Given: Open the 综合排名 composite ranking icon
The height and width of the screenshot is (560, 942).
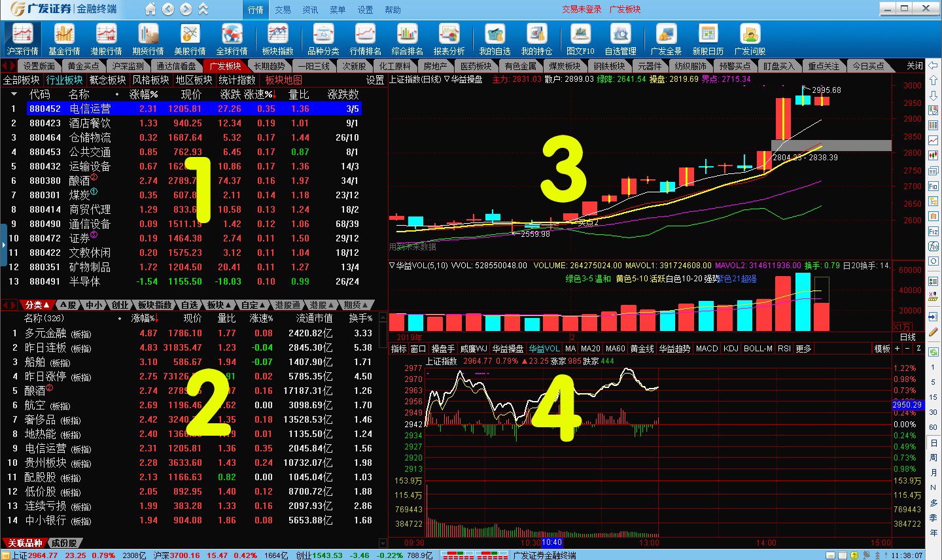Looking at the screenshot, I should tap(407, 39).
